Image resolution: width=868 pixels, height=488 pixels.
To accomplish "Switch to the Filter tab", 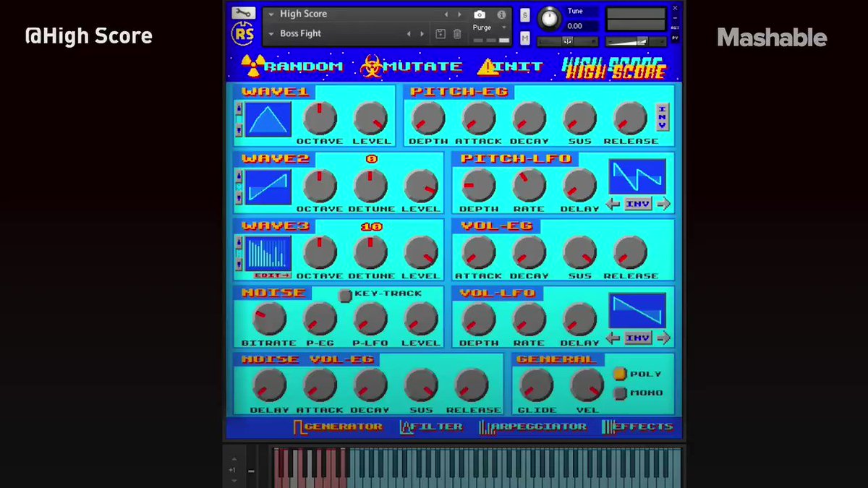I will pyautogui.click(x=431, y=427).
